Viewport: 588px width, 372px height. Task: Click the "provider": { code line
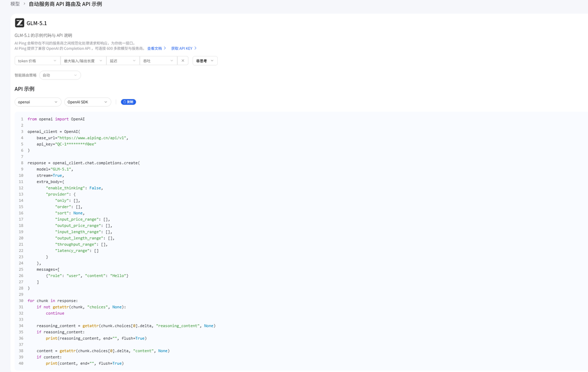[x=61, y=194]
